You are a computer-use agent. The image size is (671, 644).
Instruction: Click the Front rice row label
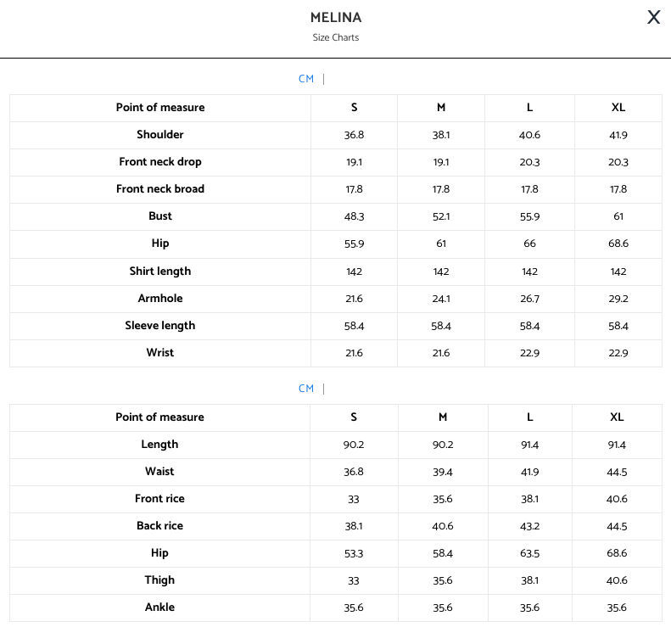tap(159, 499)
